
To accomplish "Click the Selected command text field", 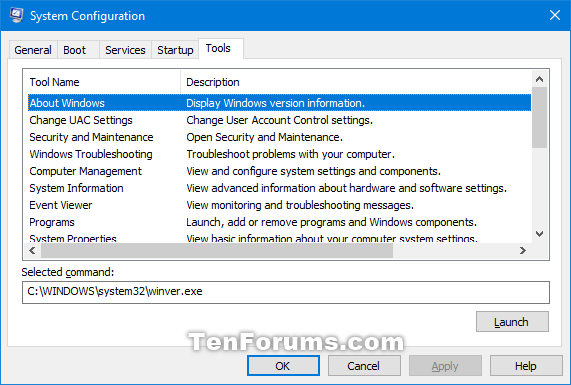I will click(x=286, y=292).
